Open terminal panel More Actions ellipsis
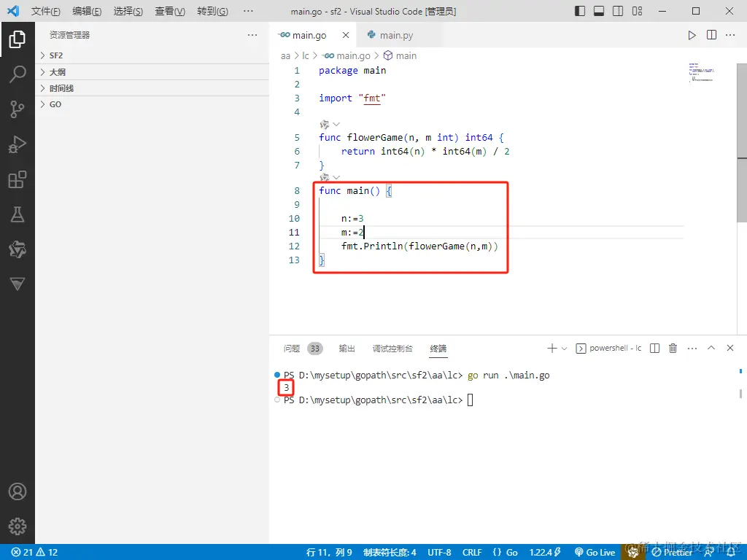747x560 pixels. tap(692, 348)
